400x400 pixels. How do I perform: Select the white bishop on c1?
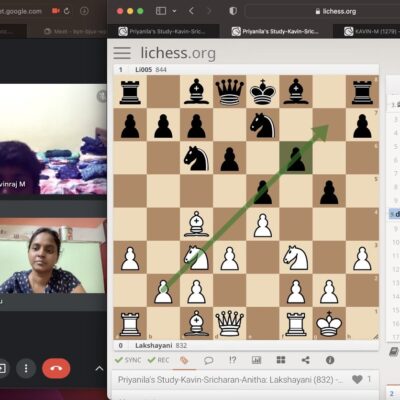click(196, 323)
